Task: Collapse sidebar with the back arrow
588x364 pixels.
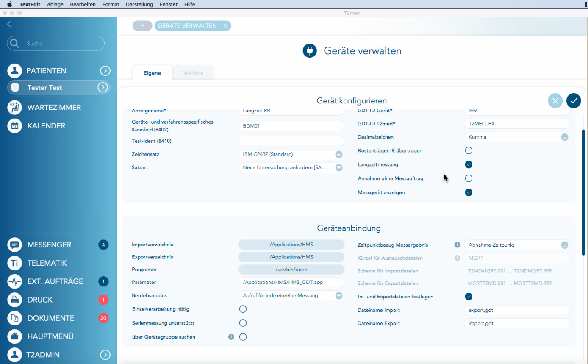Action: (9, 25)
